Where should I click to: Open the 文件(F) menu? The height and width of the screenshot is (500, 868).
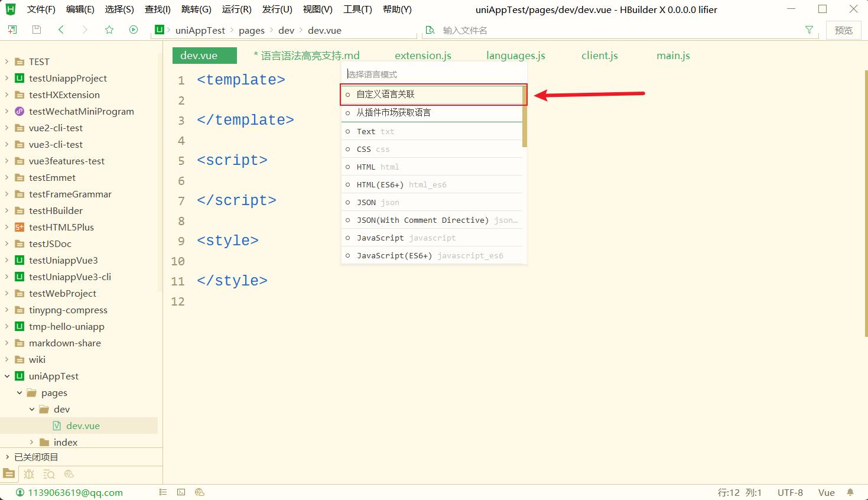click(x=41, y=9)
